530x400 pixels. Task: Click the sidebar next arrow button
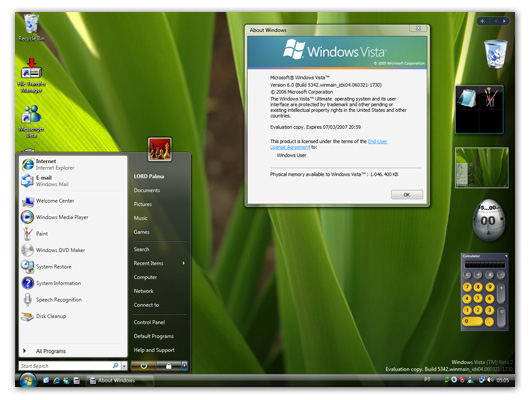click(x=504, y=21)
